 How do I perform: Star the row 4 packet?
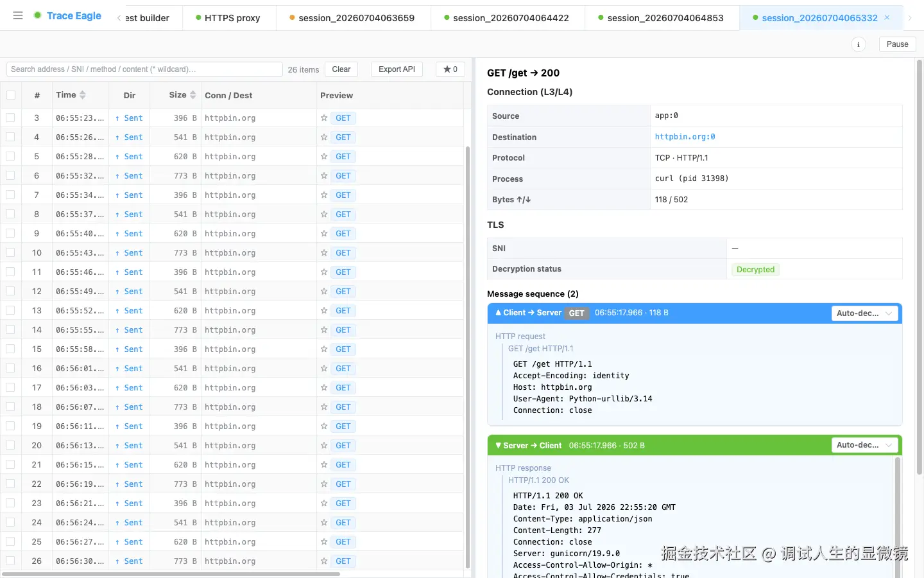pos(324,137)
